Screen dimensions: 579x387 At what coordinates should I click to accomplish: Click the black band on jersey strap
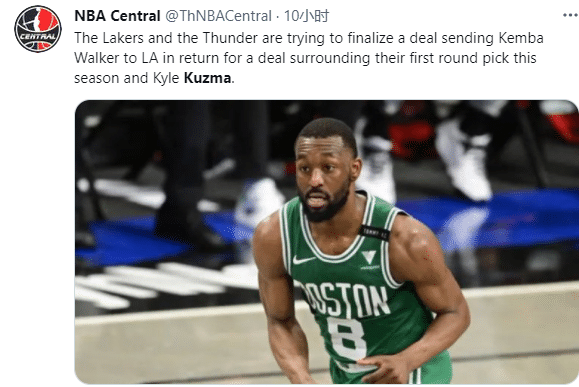pyautogui.click(x=374, y=232)
